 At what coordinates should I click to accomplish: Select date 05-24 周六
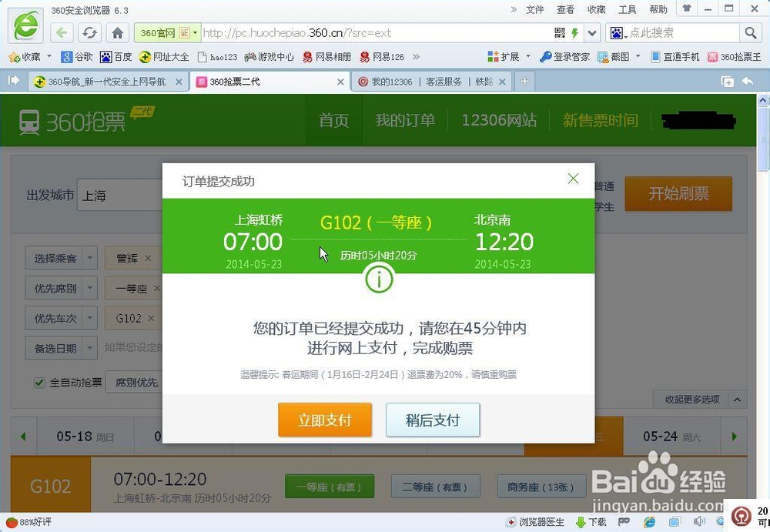pos(671,437)
